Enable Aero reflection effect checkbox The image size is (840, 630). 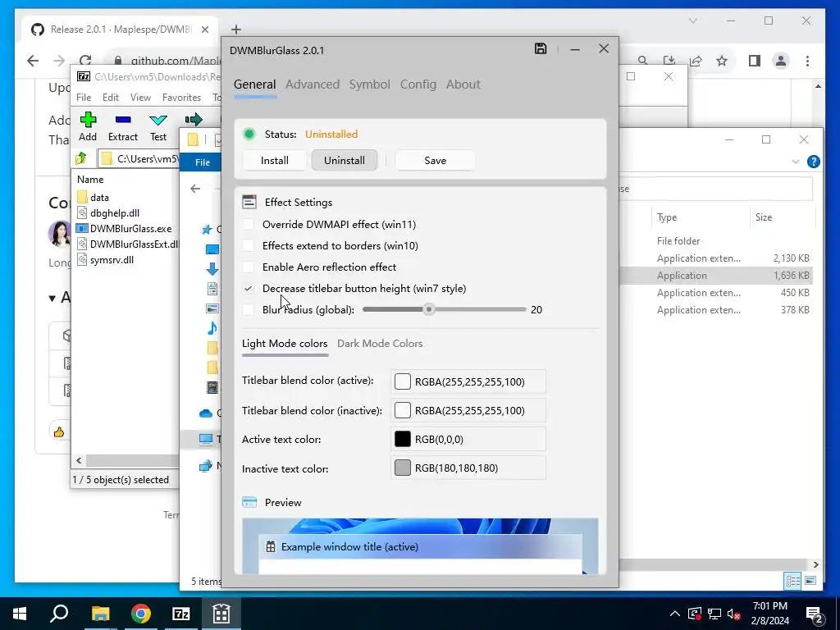coord(248,267)
